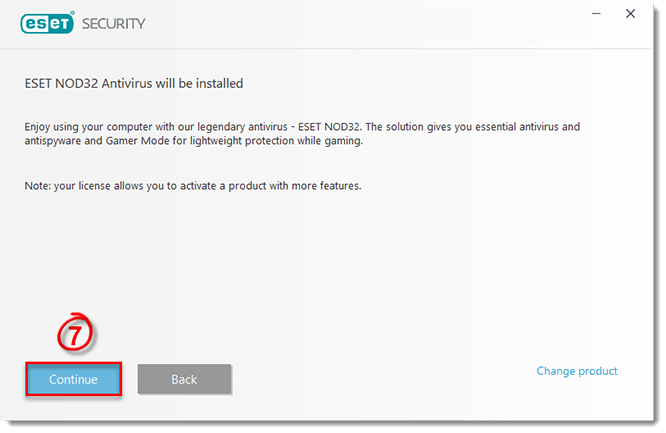Minimize the ESET installer window

596,14
